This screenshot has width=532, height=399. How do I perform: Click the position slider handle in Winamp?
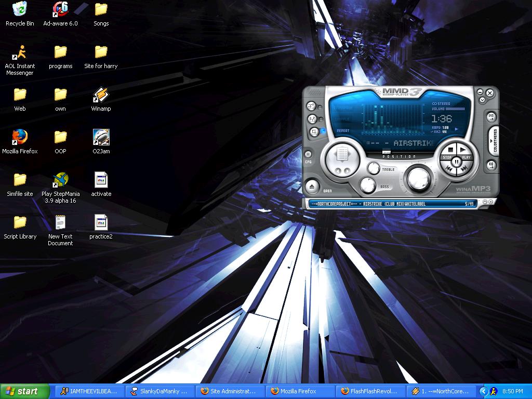[x=387, y=152]
